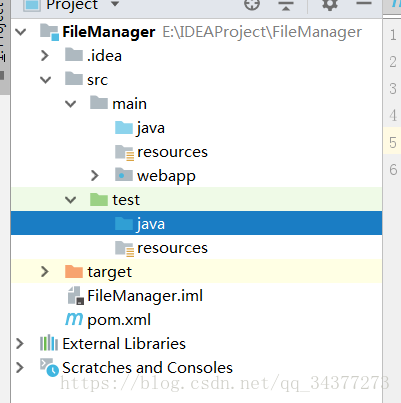Click line number 5 in the editor gutter
The width and height of the screenshot is (401, 403).
pyautogui.click(x=393, y=143)
